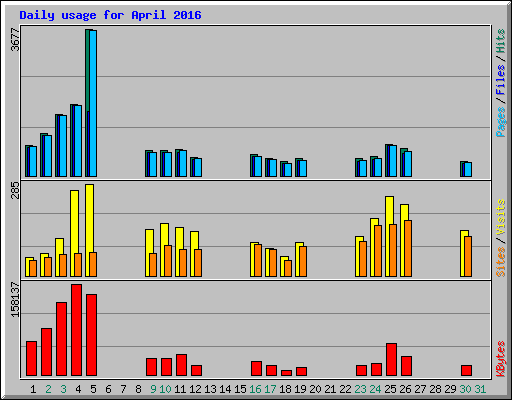Click day label 6 on the x-axis
512x400 pixels.
(x=108, y=389)
